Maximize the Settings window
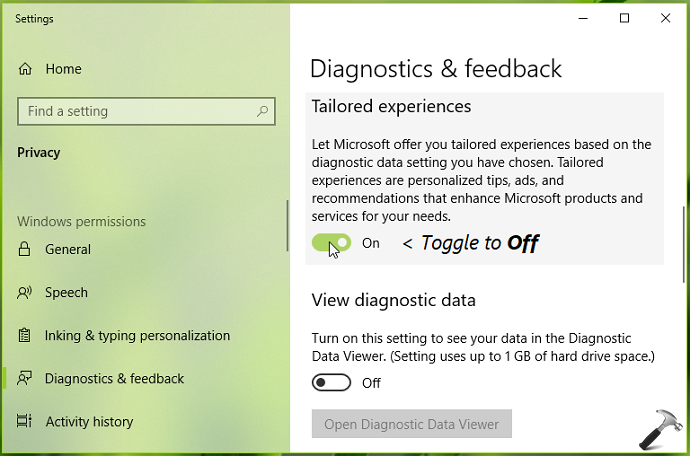The width and height of the screenshot is (690, 456). pyautogui.click(x=624, y=18)
